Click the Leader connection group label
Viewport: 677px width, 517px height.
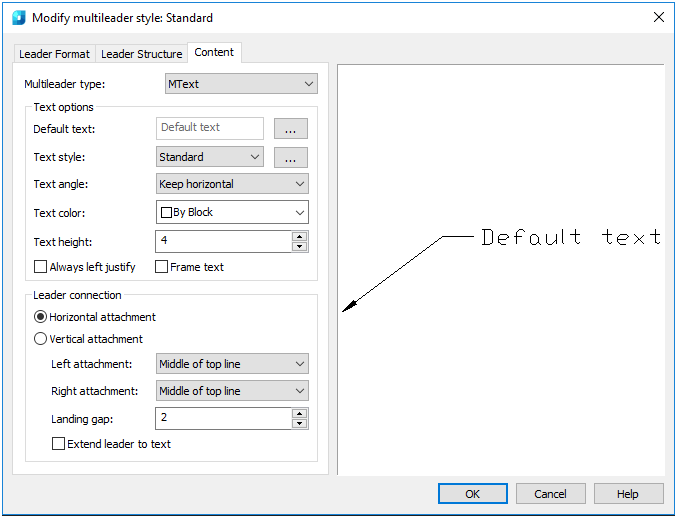(x=77, y=295)
